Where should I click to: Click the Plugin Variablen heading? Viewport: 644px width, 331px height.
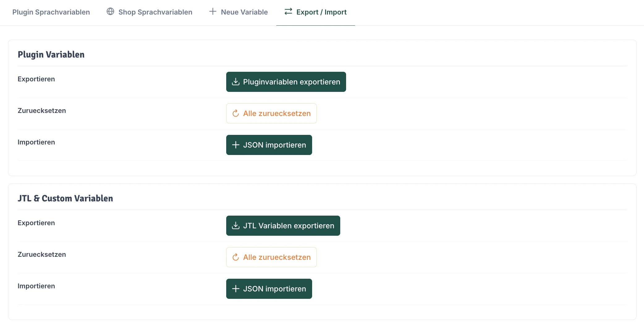(51, 54)
